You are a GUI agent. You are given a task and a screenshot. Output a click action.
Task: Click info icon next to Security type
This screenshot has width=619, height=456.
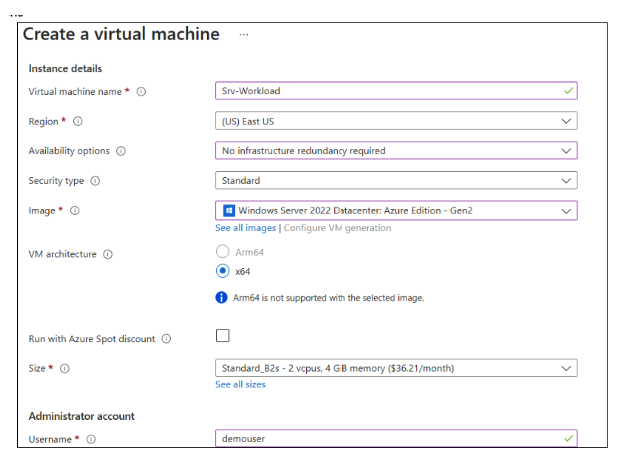[x=95, y=181]
